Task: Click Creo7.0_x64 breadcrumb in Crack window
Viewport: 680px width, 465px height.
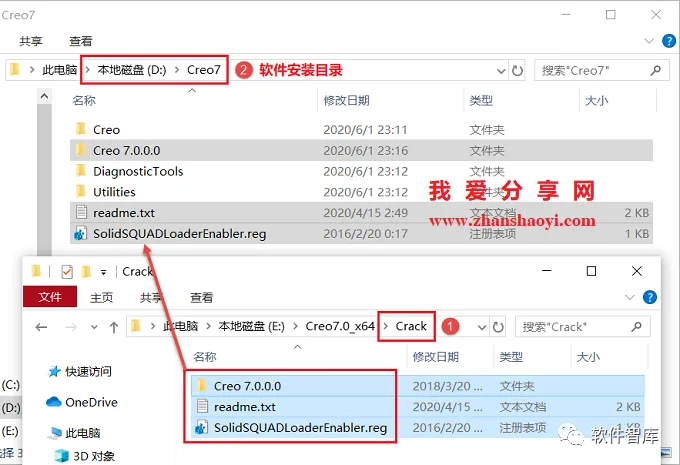Action: pyautogui.click(x=340, y=326)
